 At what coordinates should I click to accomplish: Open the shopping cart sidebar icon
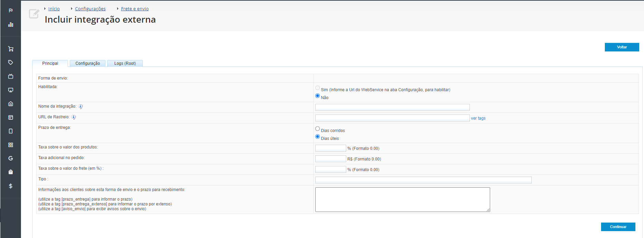[x=11, y=49]
